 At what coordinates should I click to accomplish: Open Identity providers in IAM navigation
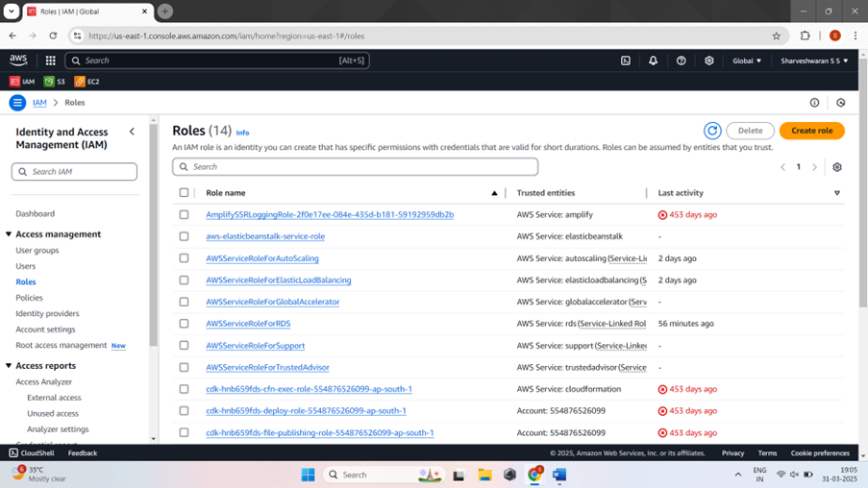(x=47, y=313)
